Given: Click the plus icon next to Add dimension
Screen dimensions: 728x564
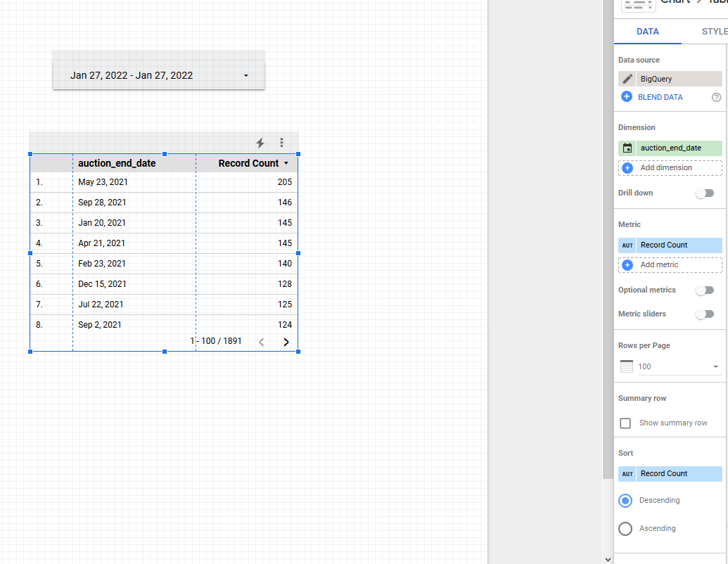Looking at the screenshot, I should (627, 167).
